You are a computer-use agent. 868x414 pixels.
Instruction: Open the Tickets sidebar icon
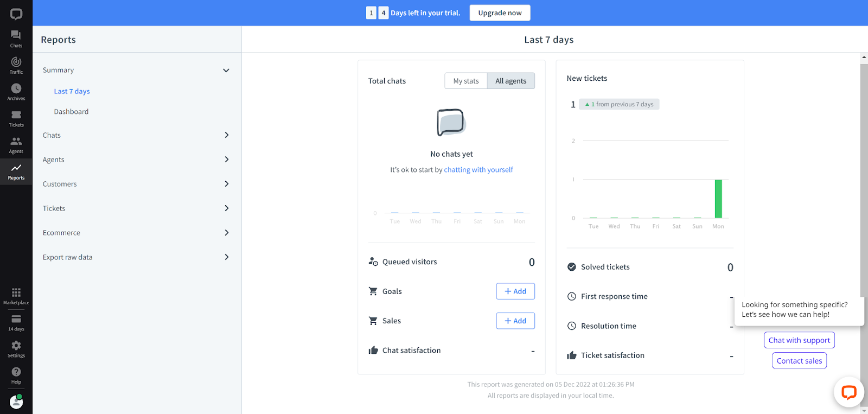click(16, 118)
